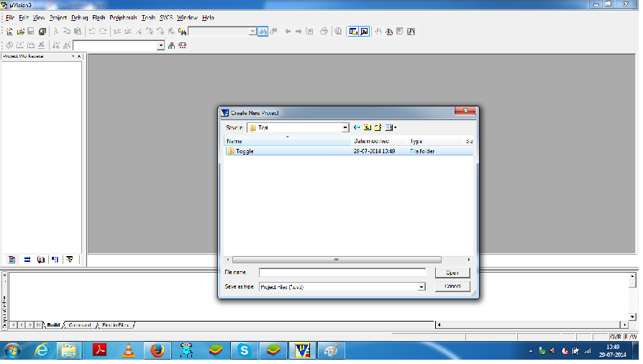643x364 pixels.
Task: Expand the Save in folder dropdown
Action: tap(345, 127)
